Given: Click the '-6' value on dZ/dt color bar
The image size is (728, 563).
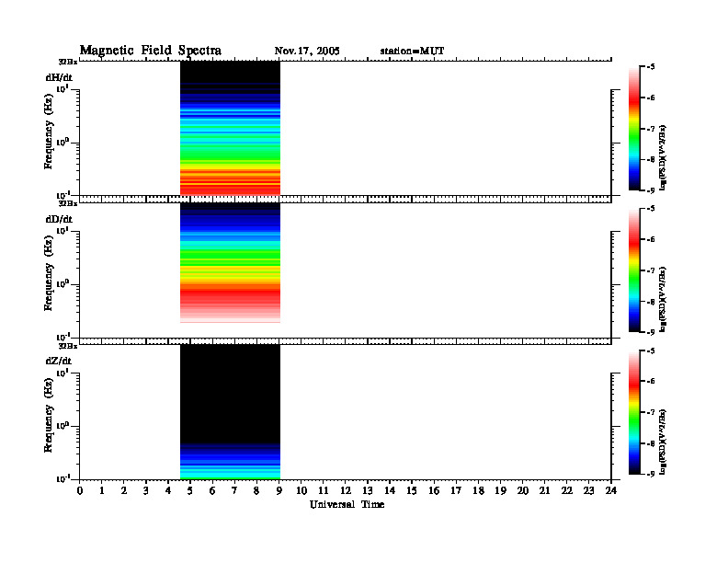Looking at the screenshot, I should pyautogui.click(x=651, y=381).
